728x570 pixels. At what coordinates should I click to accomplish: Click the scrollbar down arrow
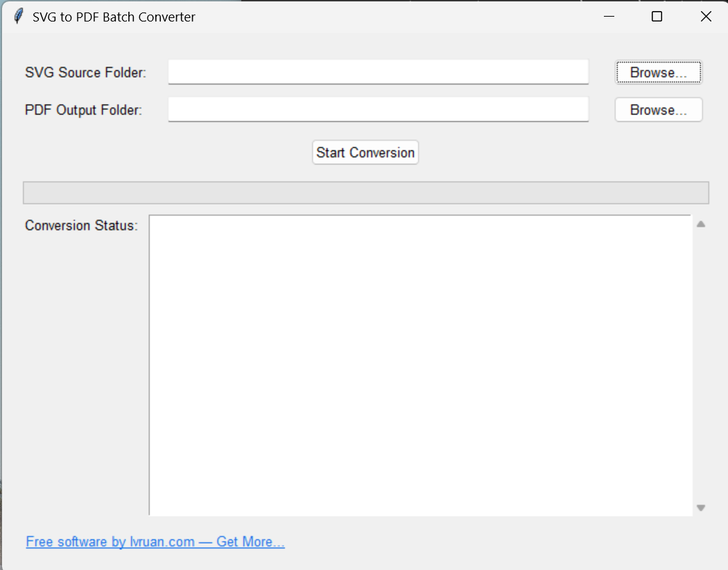click(700, 508)
